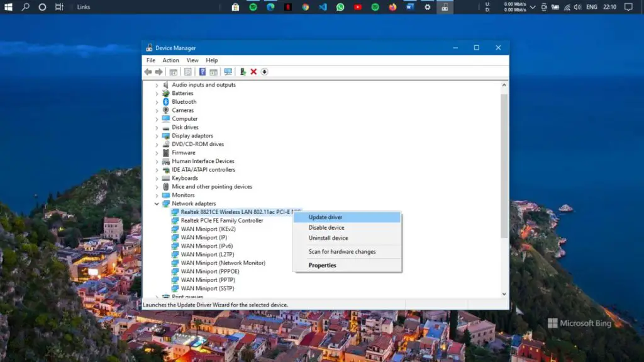This screenshot has width=644, height=362.
Task: Scan for hardware changes via monitor toolbar icon
Action: [x=228, y=72]
